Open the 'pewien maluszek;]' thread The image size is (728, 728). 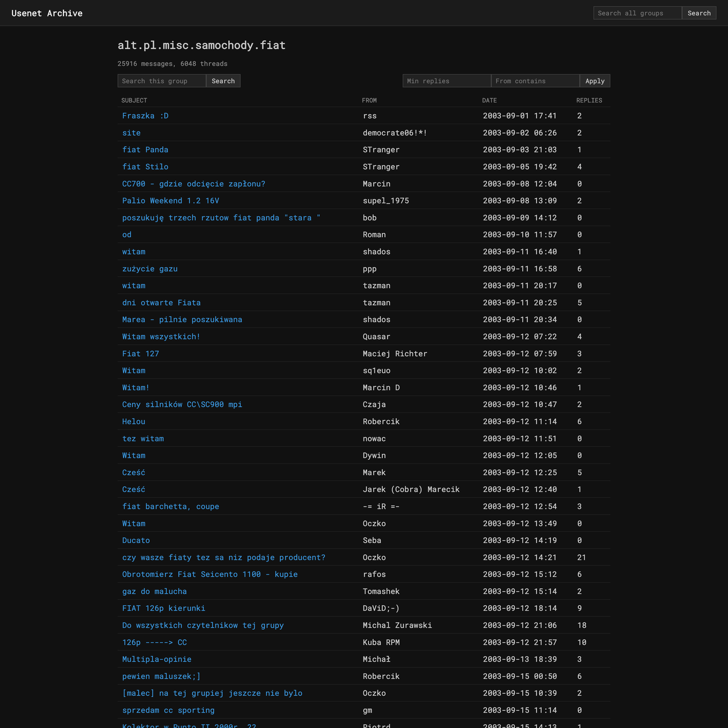[x=161, y=677]
